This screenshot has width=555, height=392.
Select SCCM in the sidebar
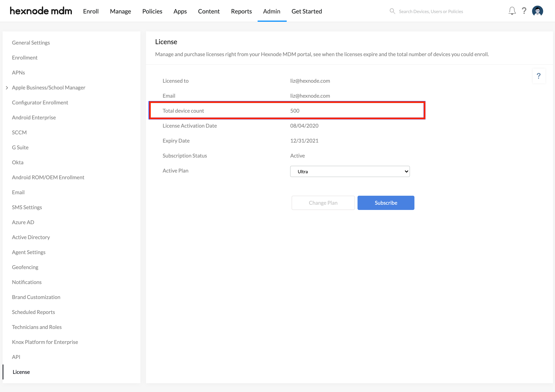pyautogui.click(x=19, y=132)
